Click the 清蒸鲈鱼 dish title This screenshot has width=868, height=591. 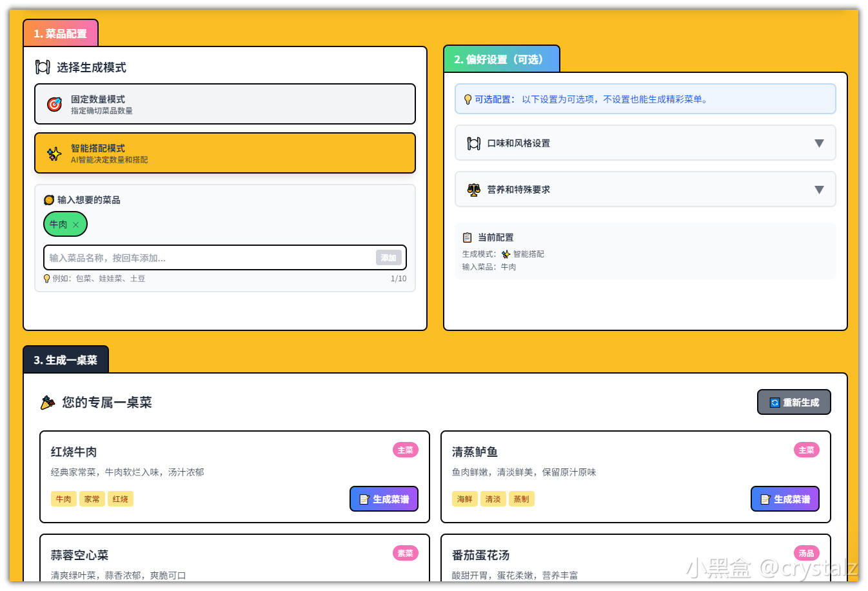[x=475, y=452]
